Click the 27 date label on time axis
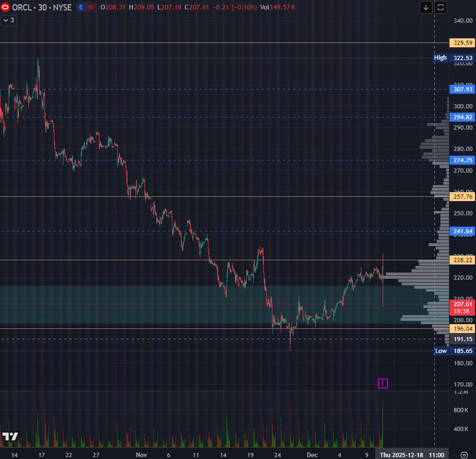 click(x=96, y=455)
